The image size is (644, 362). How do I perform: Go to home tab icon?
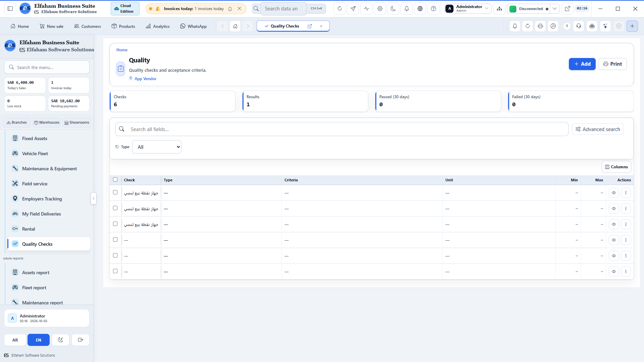coord(235,26)
